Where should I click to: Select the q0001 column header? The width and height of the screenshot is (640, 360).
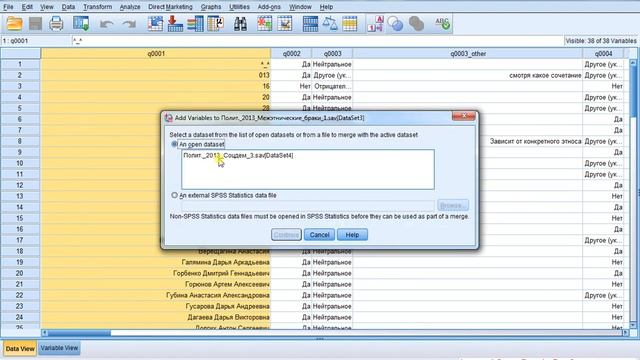[x=156, y=53]
